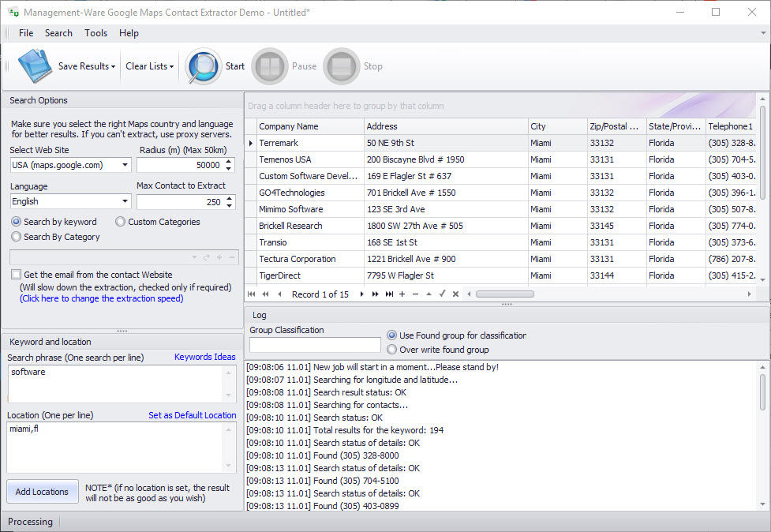Jump to last record in navigator
Viewport: 771px width, 532px height.
[389, 294]
